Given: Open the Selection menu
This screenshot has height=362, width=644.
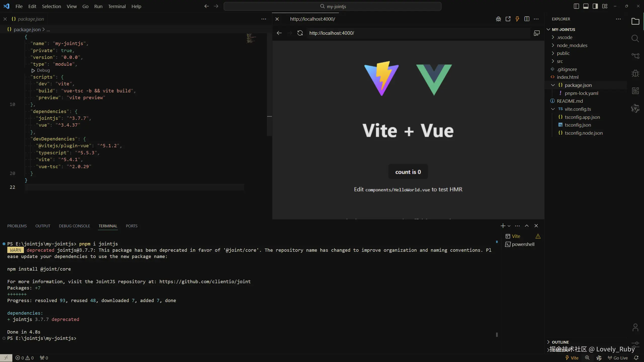Looking at the screenshot, I should pyautogui.click(x=51, y=6).
